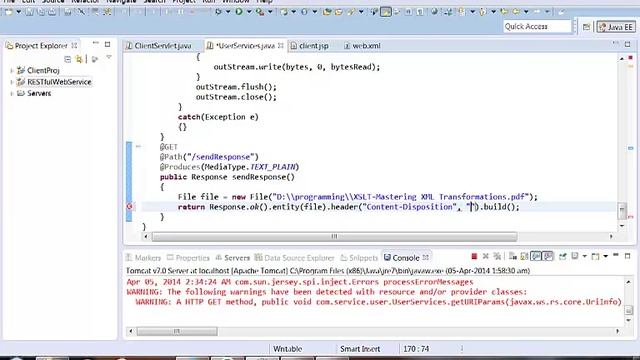Image resolution: width=640 pixels, height=360 pixels.
Task: Minimize the Console panel
Action: click(616, 256)
